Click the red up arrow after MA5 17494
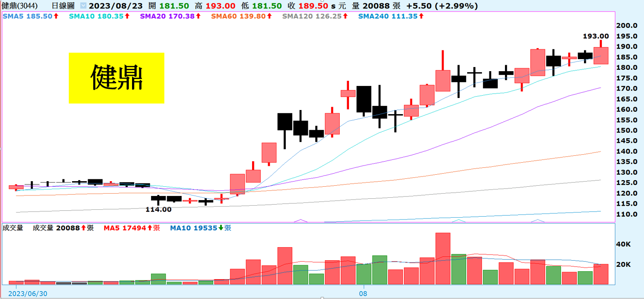The image size is (644, 299). 150,228
